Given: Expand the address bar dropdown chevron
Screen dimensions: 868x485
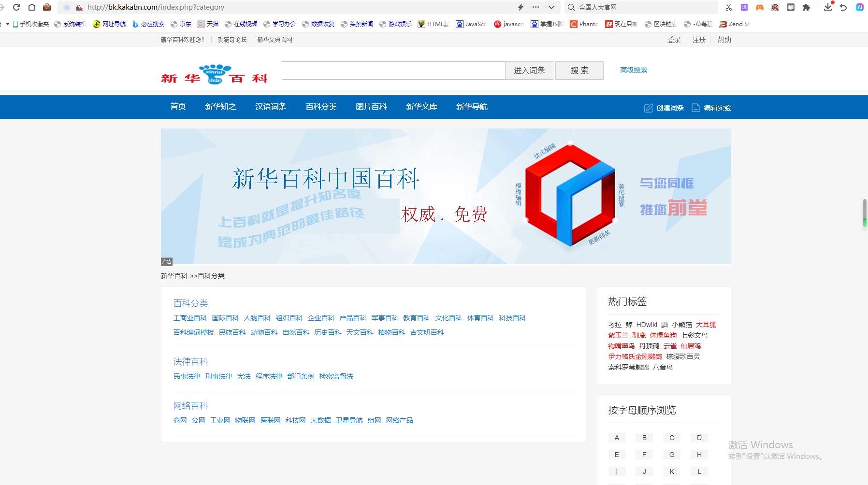Looking at the screenshot, I should [551, 7].
